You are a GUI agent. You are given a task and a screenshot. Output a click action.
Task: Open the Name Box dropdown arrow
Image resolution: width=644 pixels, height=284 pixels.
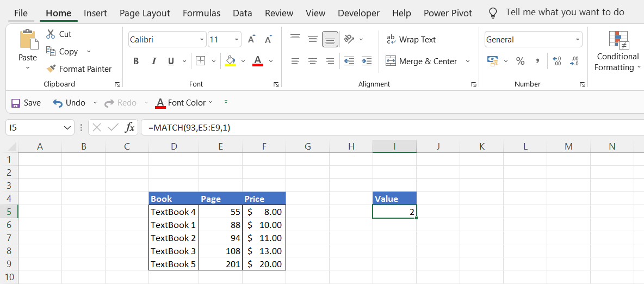tap(67, 127)
